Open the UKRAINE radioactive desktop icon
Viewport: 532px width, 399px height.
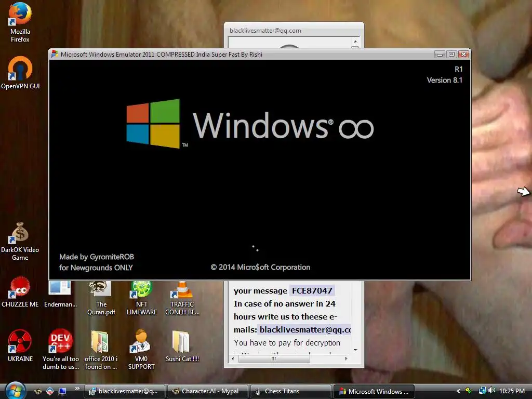click(x=20, y=345)
